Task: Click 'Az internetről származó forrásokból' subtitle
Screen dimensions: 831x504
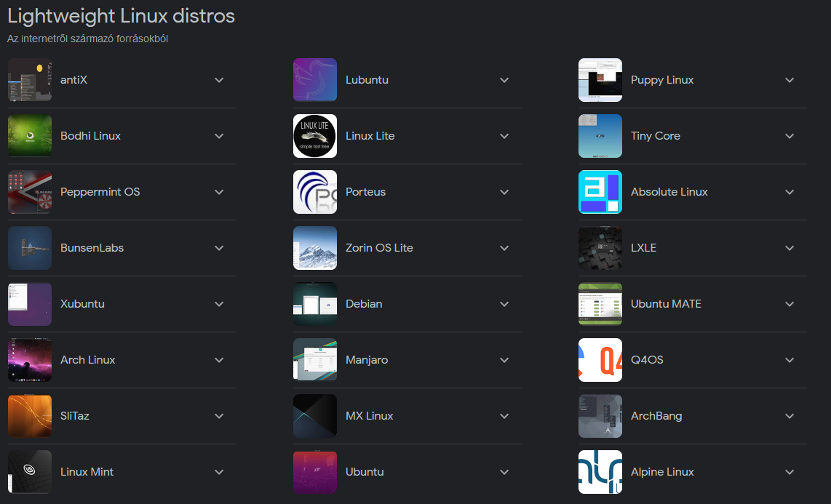Action: (87, 39)
